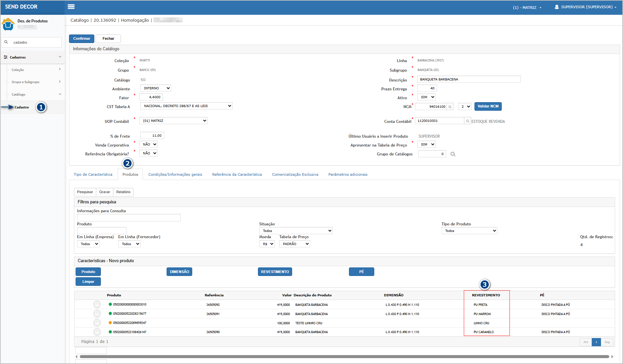Click the horizontal scrollbar below the table
Image resolution: width=623 pixels, height=364 pixels.
[344, 357]
